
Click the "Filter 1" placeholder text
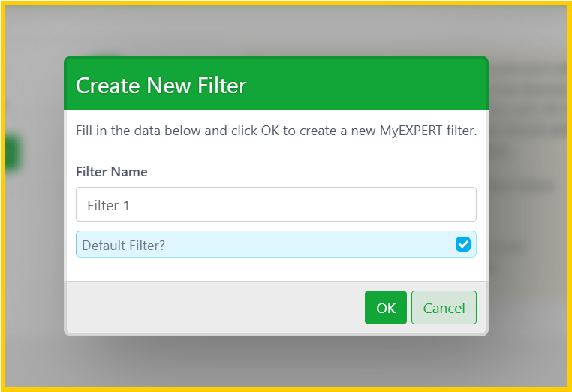tap(108, 205)
